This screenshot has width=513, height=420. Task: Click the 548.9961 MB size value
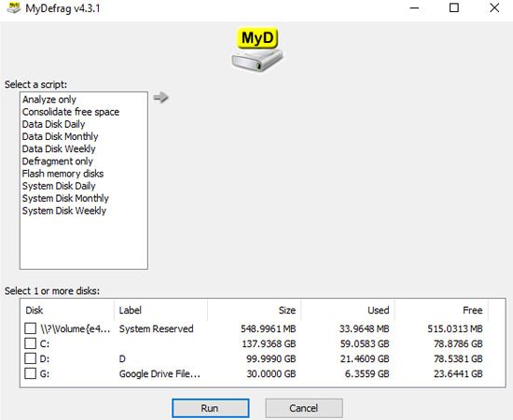(x=269, y=329)
